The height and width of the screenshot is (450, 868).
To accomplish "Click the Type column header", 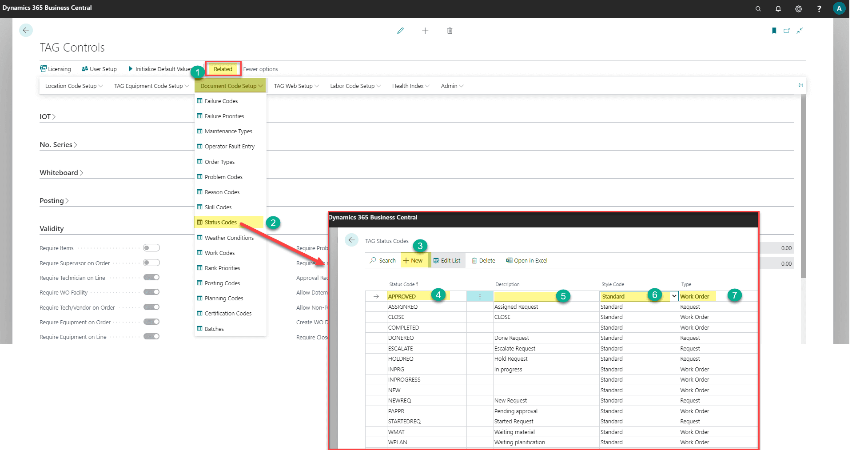I will tap(686, 284).
